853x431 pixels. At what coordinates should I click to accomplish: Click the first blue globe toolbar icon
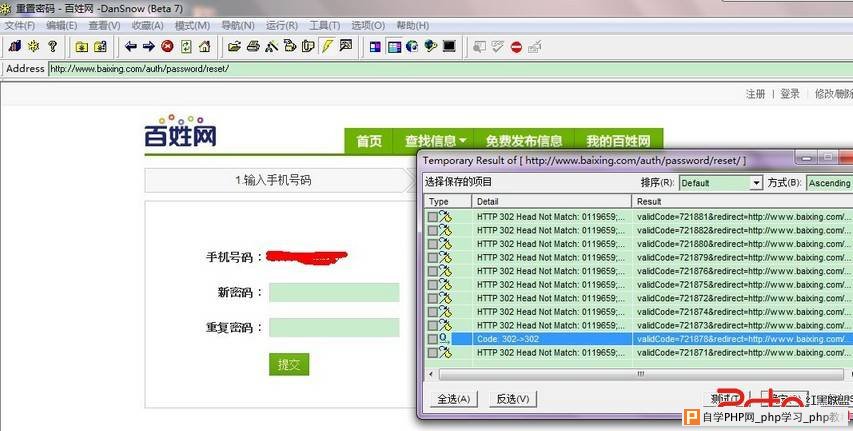coord(412,46)
